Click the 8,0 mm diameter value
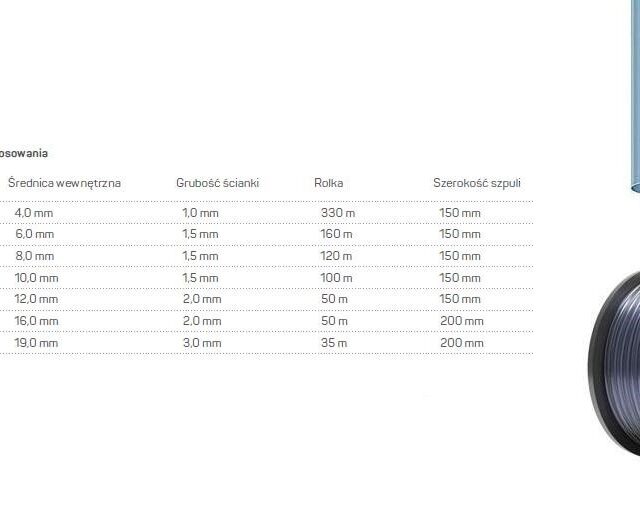 click(x=34, y=256)
